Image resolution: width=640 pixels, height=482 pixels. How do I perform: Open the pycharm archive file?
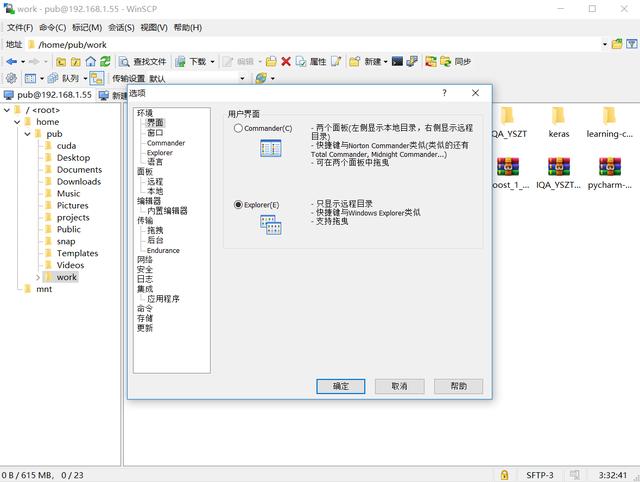click(x=609, y=173)
